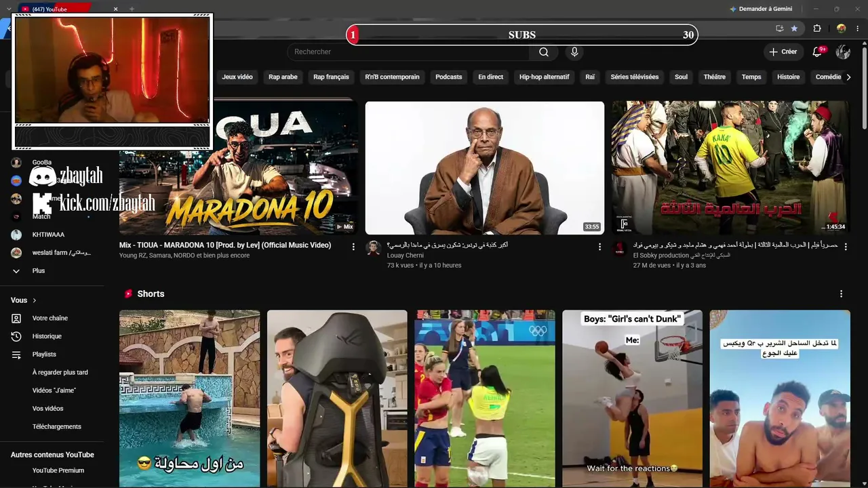Click the Playlists icon in sidebar
Screen dimensions: 868x488
pos(16,354)
